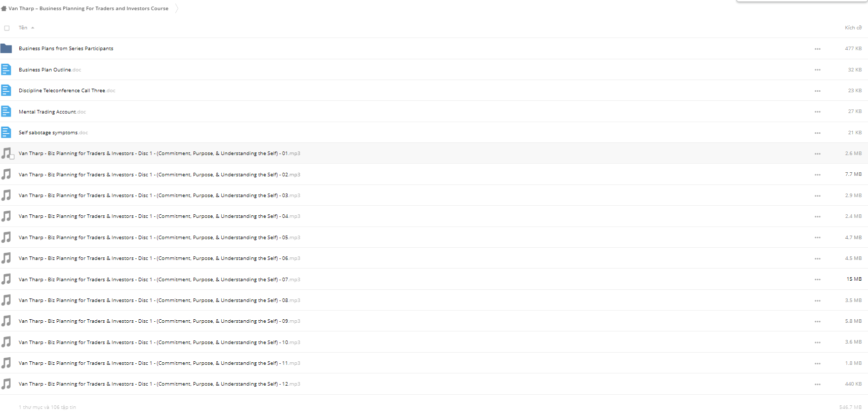
Task: Click music icon of Disc 1 - 04.mp3
Action: (x=6, y=216)
